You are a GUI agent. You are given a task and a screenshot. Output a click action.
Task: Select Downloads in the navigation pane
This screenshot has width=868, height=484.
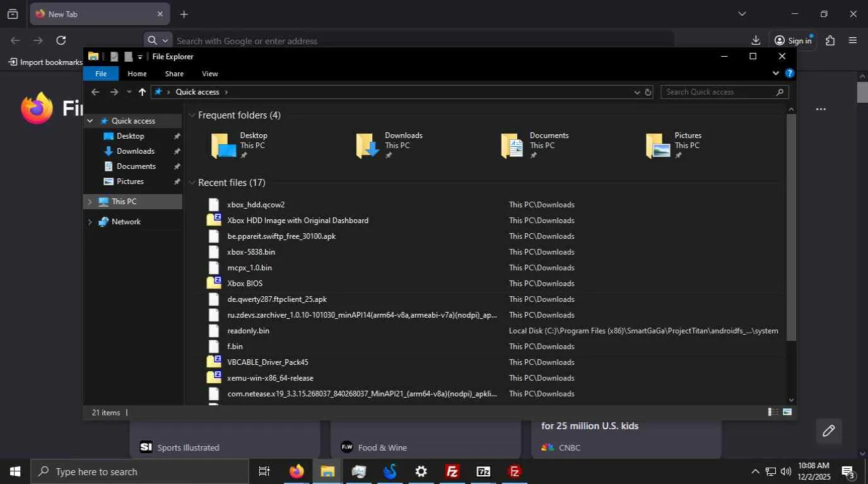click(135, 151)
